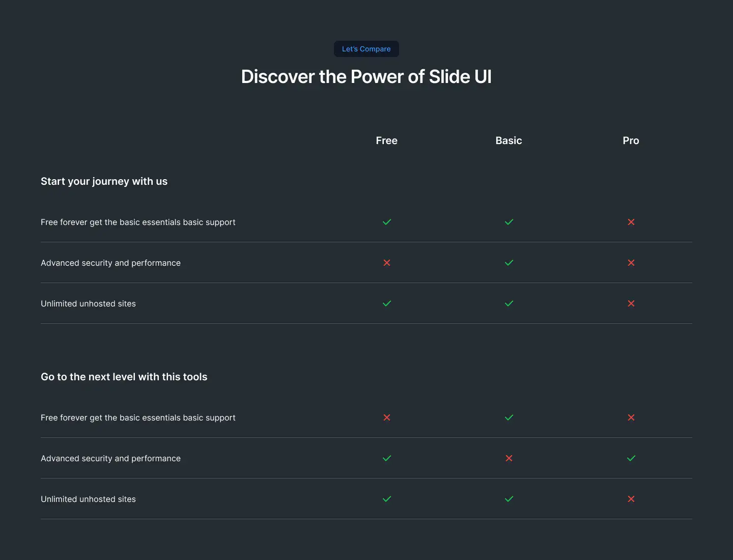733x560 pixels.
Task: Click the Start your journey with us heading
Action: (x=104, y=182)
